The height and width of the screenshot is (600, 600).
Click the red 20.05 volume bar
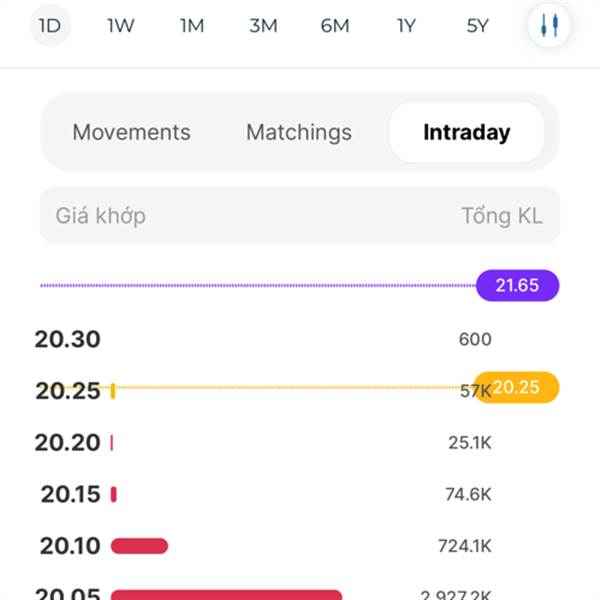click(226, 595)
